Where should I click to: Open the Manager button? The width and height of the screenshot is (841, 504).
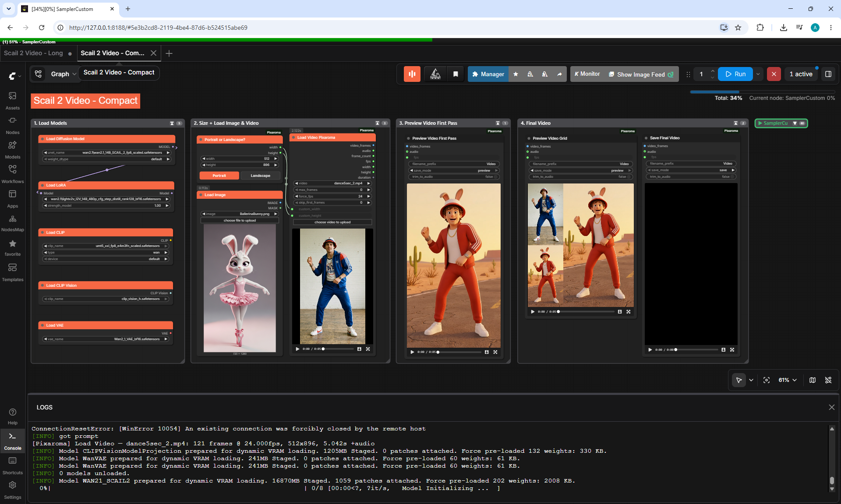[x=488, y=74]
